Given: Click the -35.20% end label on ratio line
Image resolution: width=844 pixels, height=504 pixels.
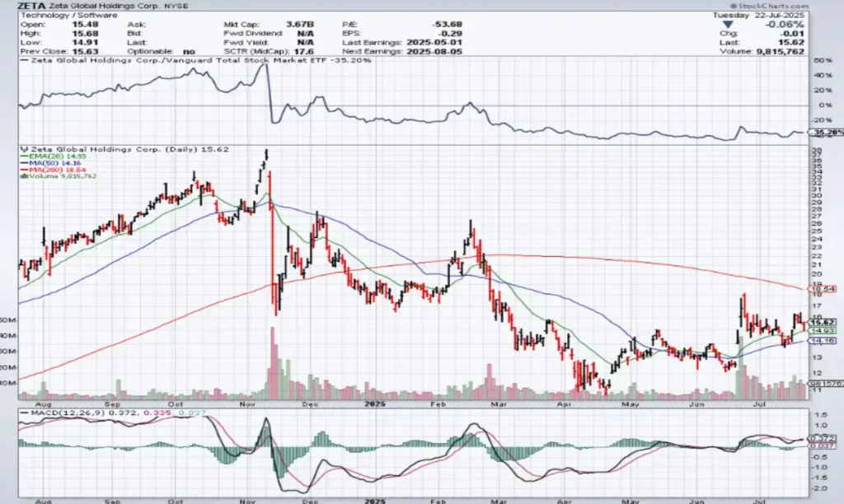Looking at the screenshot, I should click(826, 133).
